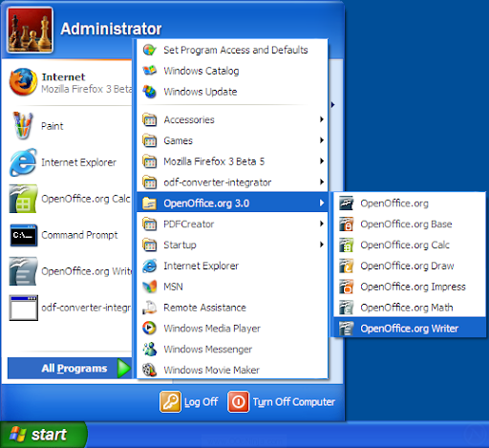Click the OpenOffice.org Calc icon in submenu
Image resolution: width=489 pixels, height=448 pixels.
[x=346, y=245]
